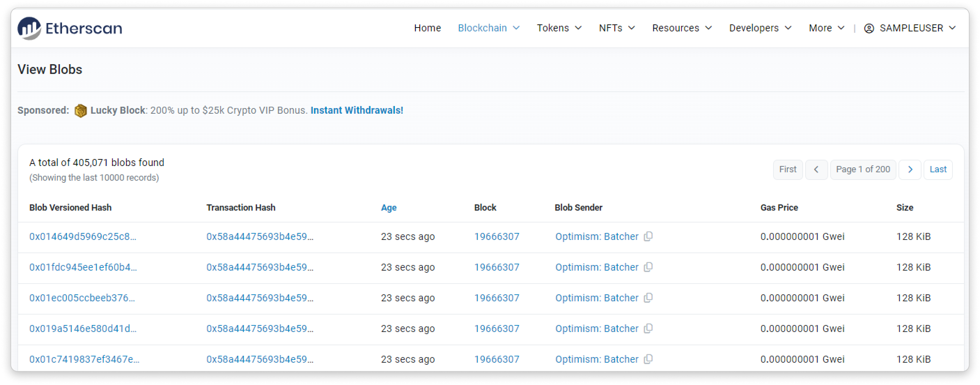Copy Optimism: Batcher address in fifth row
980x385 pixels.
coord(648,359)
